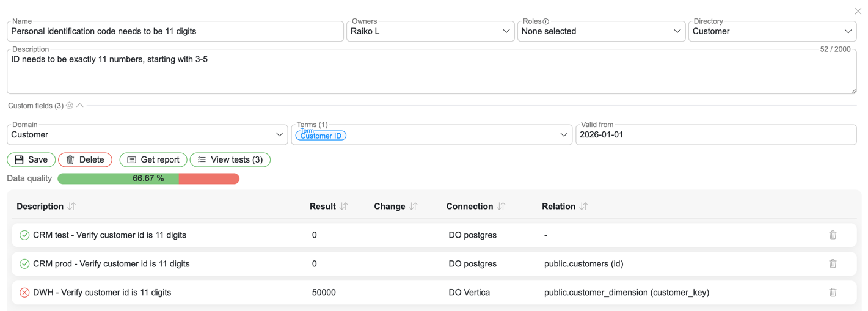Sort by Connection column sort icon
Screen dimensions: 868x311
(501, 207)
